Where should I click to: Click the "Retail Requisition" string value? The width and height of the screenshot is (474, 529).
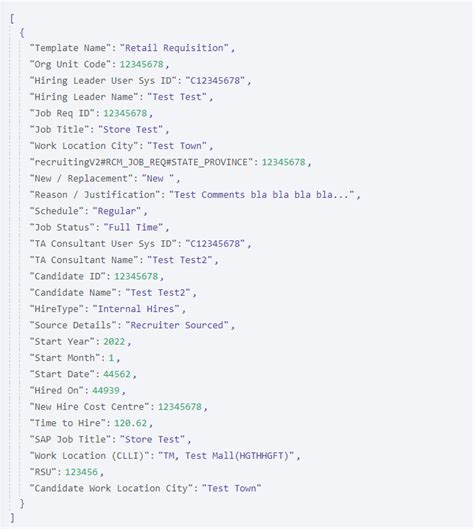(174, 48)
